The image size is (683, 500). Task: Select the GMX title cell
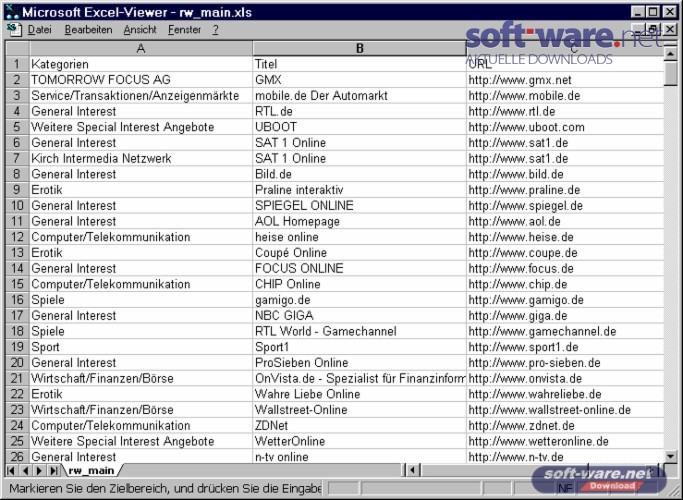click(x=359, y=80)
